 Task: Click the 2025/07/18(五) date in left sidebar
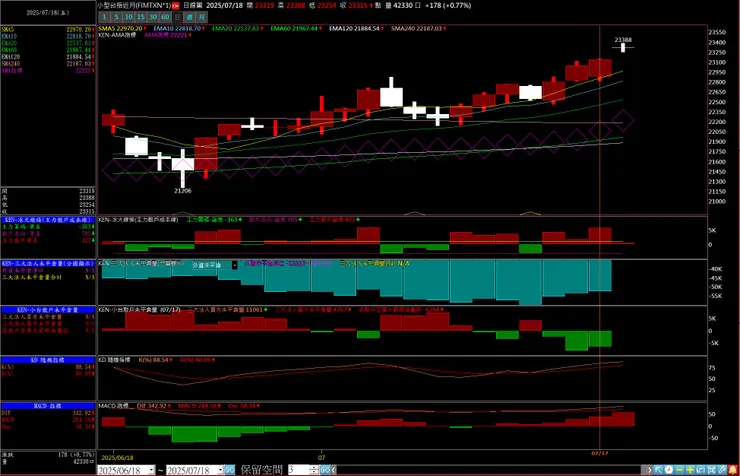click(x=48, y=13)
